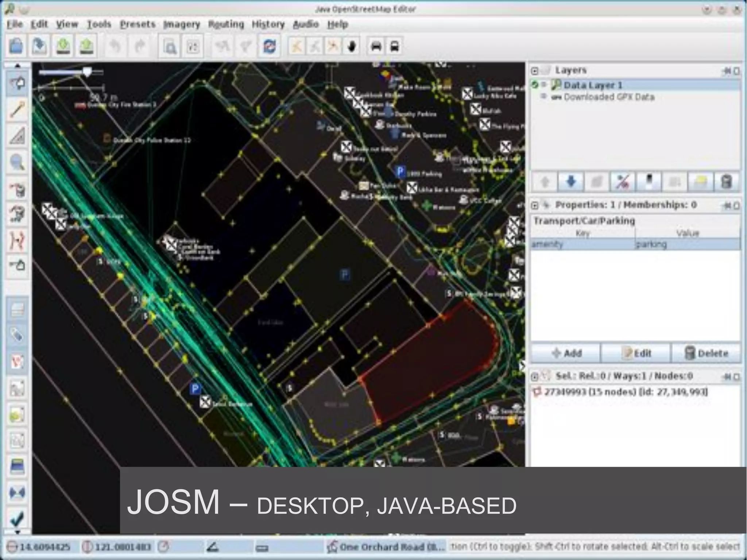Screen dimensions: 747x560
Task: Click the Edit property button
Action: click(x=636, y=353)
